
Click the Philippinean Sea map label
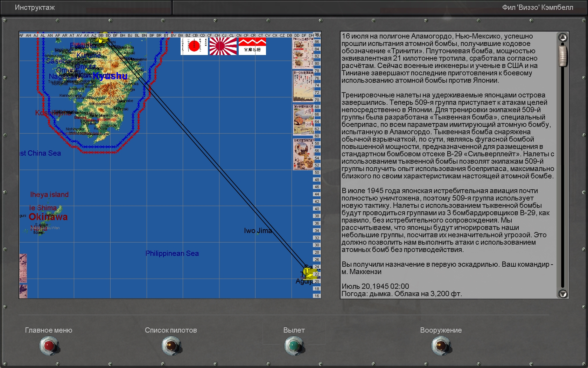(x=172, y=253)
